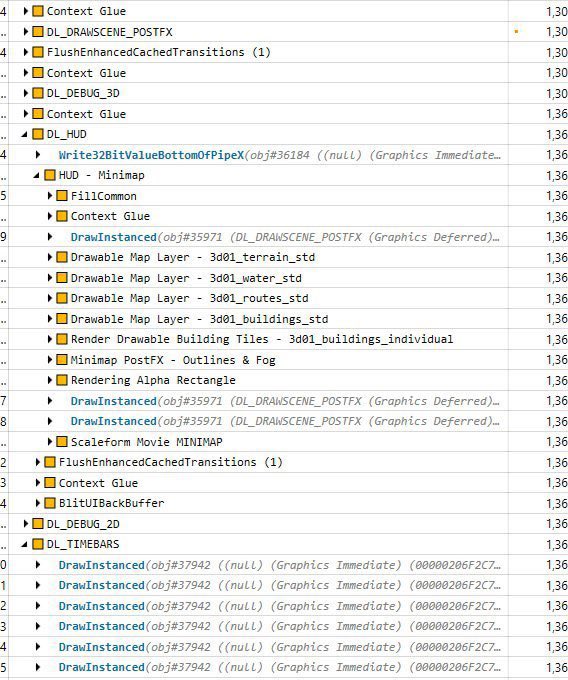Click the orange icon of 3d01_terrain_std layer
This screenshot has width=568, height=680.
click(62, 257)
